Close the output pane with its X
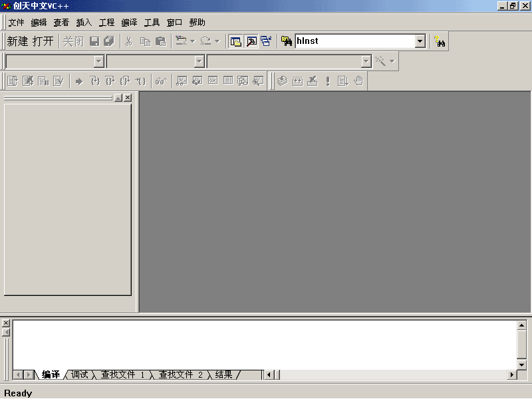The width and height of the screenshot is (532, 399). point(6,323)
